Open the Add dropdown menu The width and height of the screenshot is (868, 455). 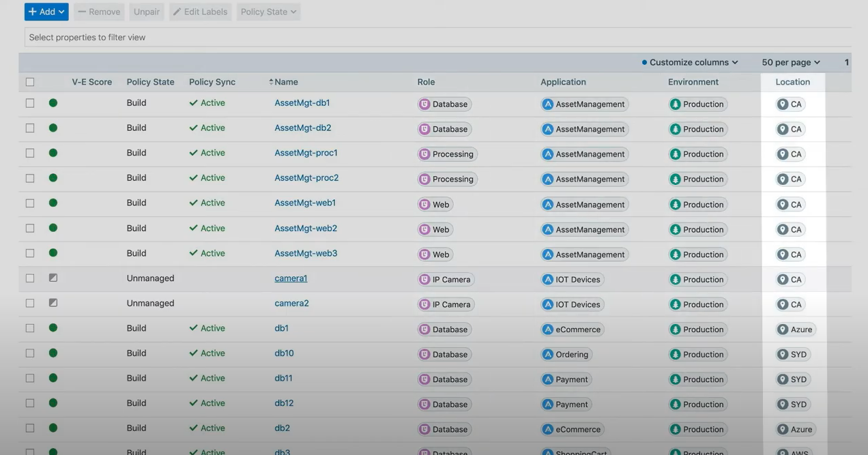tap(46, 12)
